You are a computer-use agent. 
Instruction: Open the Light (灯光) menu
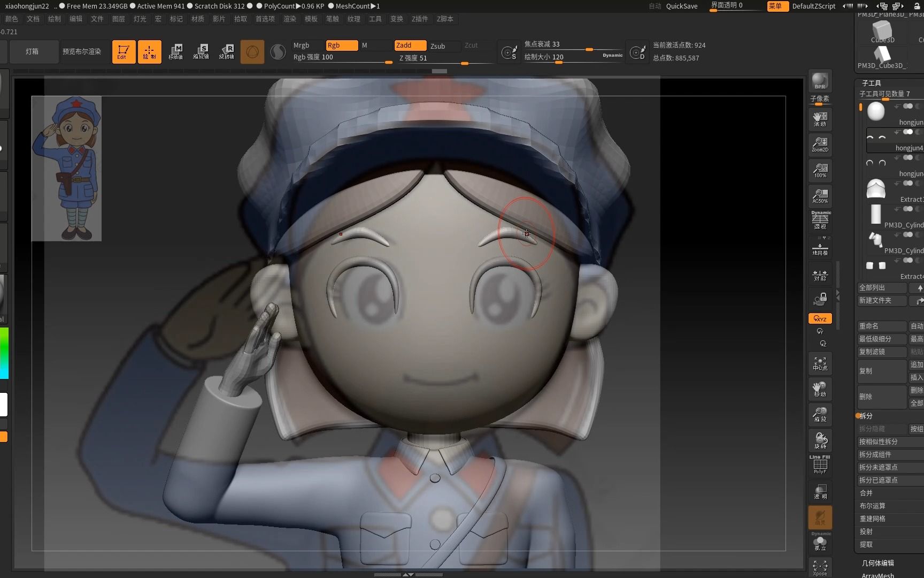point(140,19)
